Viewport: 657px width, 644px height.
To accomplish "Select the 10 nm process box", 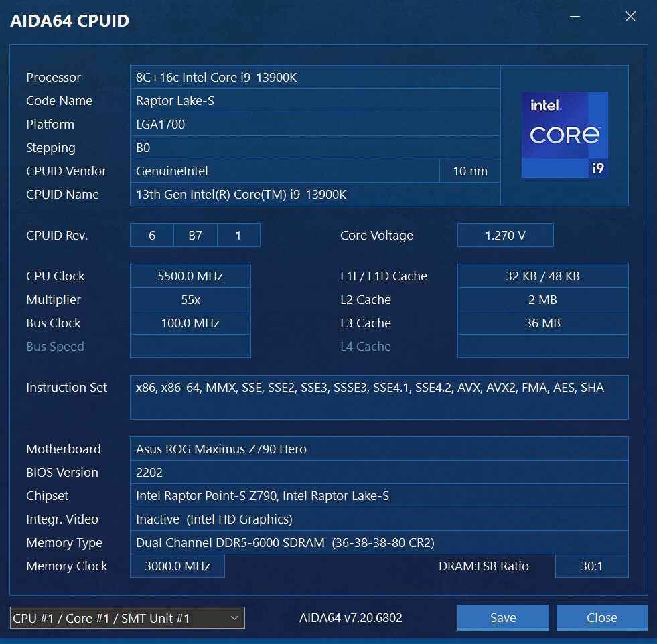I will tap(470, 171).
